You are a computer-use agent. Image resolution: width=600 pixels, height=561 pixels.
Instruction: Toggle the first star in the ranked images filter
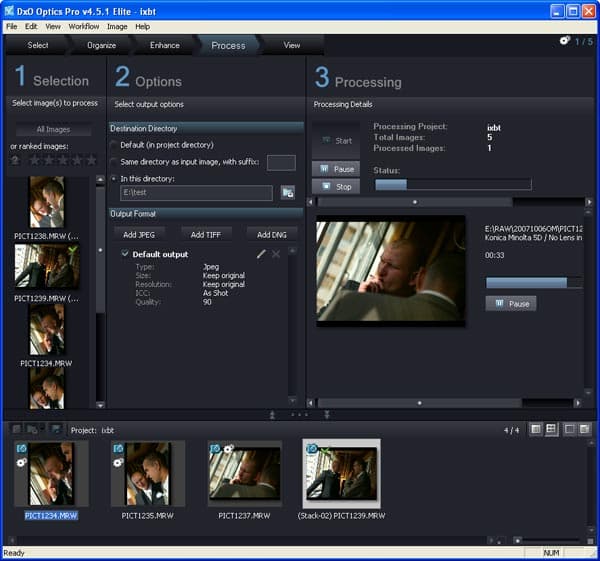click(34, 160)
